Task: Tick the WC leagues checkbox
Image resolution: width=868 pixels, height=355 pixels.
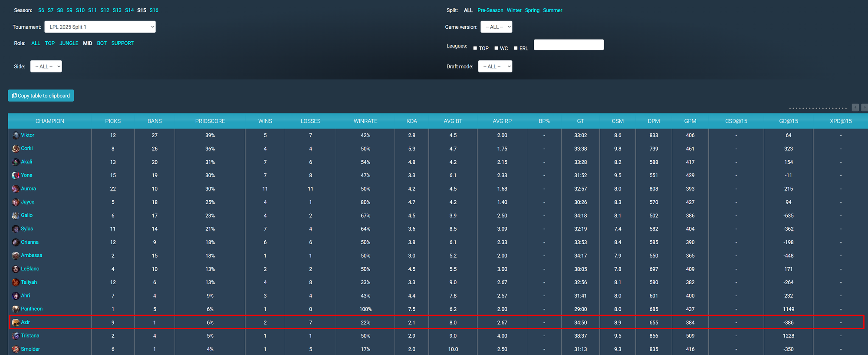Action: pos(496,48)
